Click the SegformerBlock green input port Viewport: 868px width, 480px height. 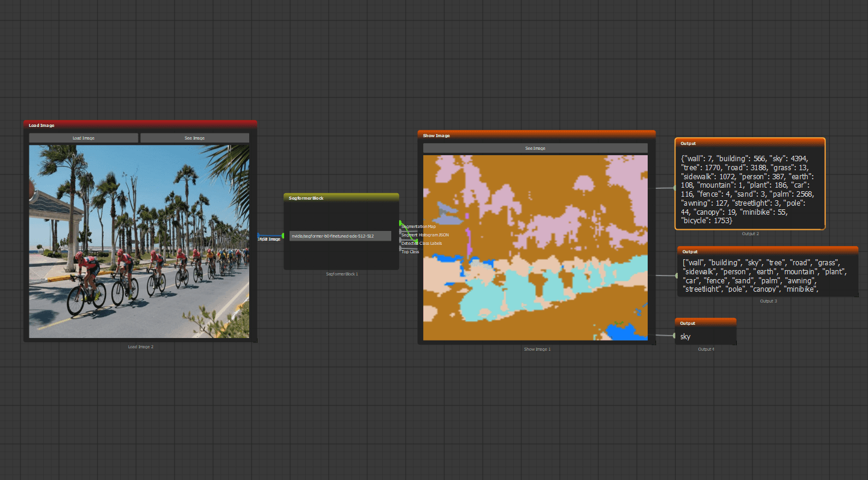(283, 235)
